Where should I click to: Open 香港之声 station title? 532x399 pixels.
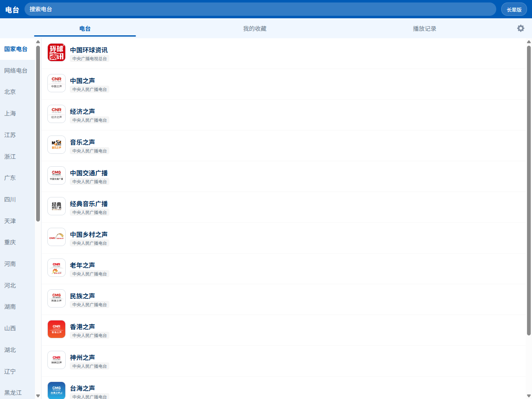click(82, 327)
